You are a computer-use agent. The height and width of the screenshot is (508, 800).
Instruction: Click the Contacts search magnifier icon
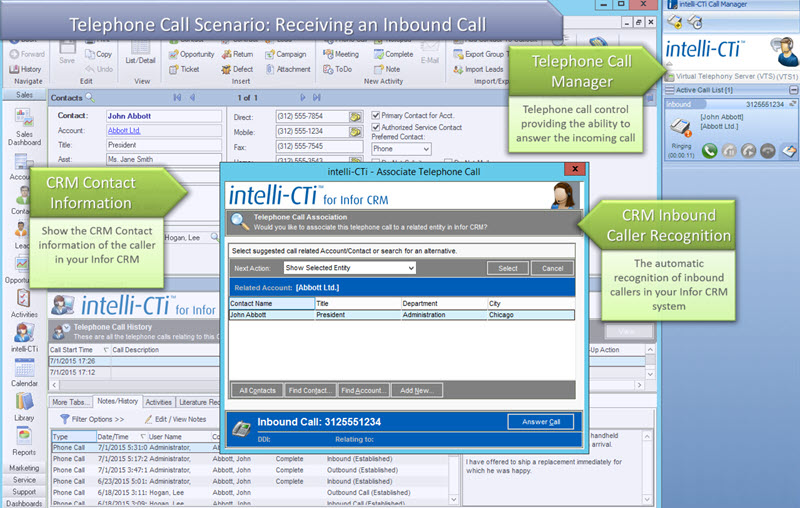[x=90, y=97]
